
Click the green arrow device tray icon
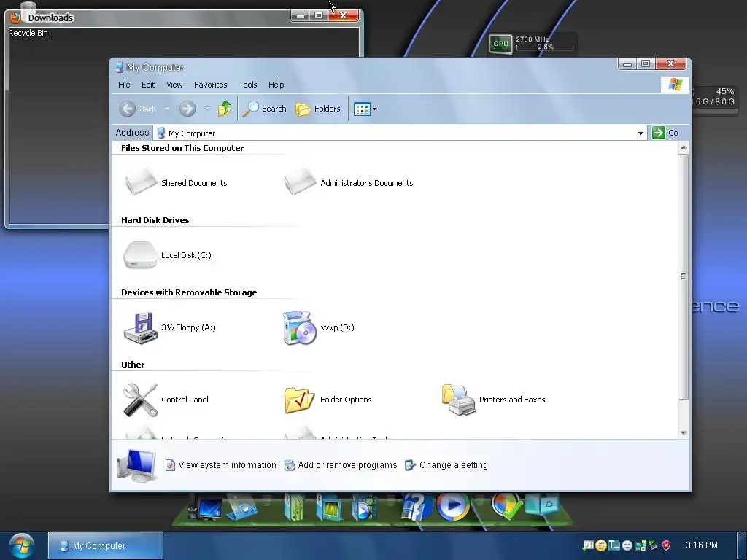click(x=653, y=545)
